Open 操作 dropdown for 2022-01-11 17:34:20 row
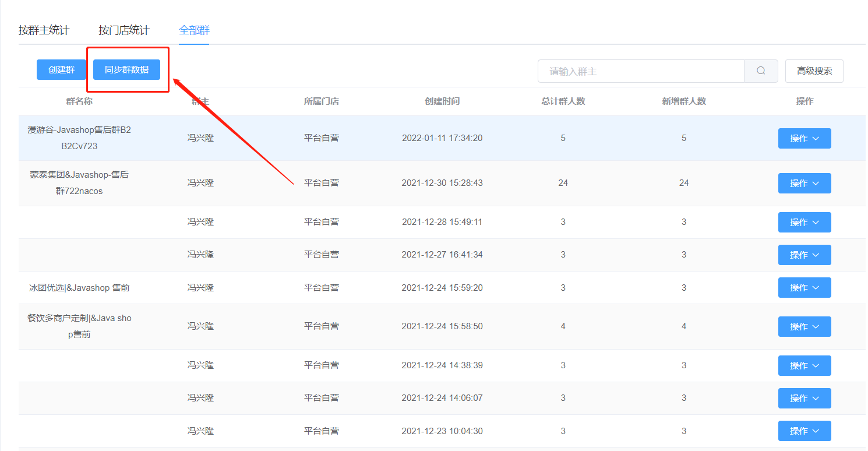 pos(805,139)
